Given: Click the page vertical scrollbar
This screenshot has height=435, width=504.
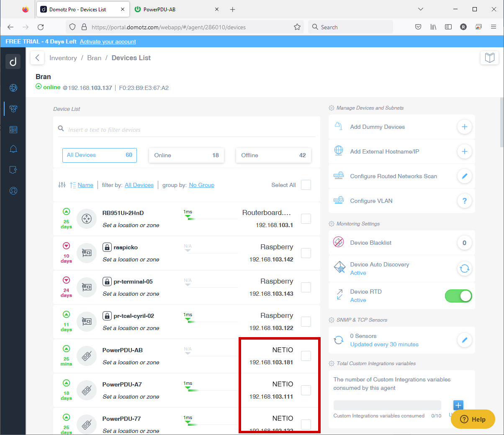Looking at the screenshot, I should pos(502,122).
